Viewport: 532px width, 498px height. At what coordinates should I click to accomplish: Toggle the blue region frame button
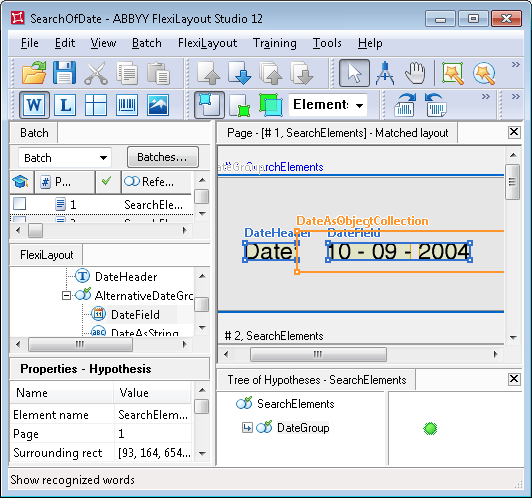click(x=209, y=104)
